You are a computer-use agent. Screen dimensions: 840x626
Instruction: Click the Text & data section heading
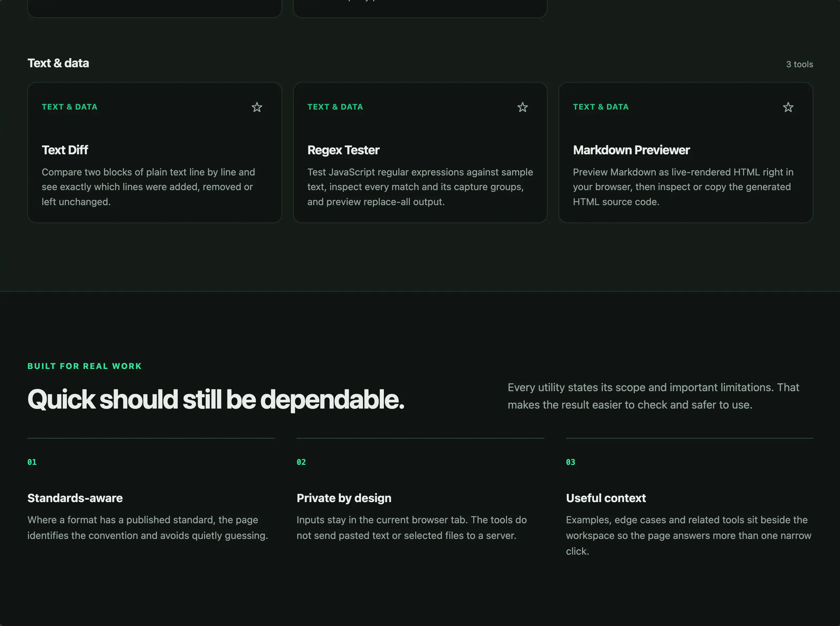(x=58, y=63)
